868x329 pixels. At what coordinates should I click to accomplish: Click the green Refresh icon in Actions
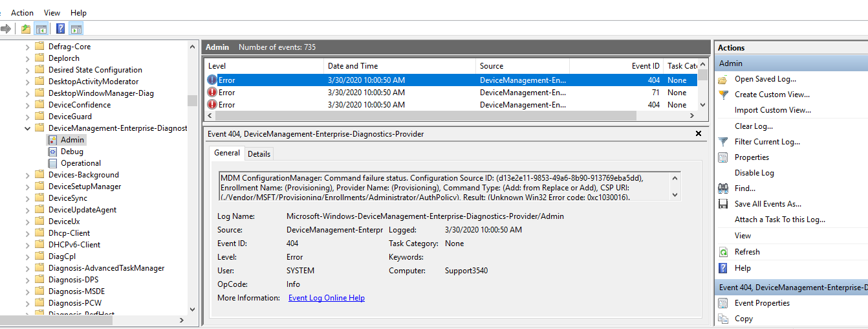(x=723, y=252)
